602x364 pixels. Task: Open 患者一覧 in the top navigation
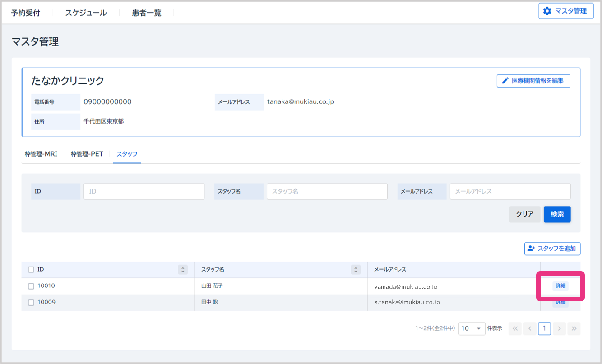click(147, 13)
